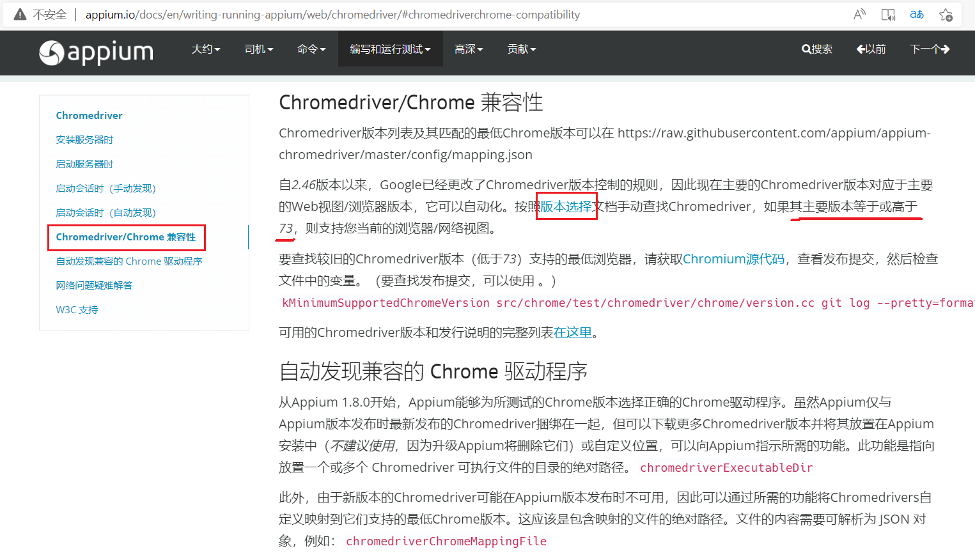Click the 版本选择 hyperlink
Screen dimensions: 975x560
566,206
